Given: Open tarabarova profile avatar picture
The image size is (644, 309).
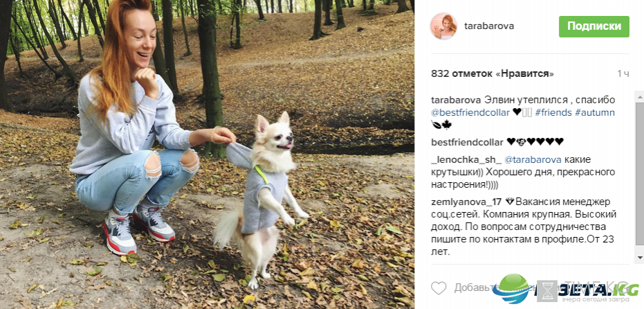Looking at the screenshot, I should tap(443, 26).
